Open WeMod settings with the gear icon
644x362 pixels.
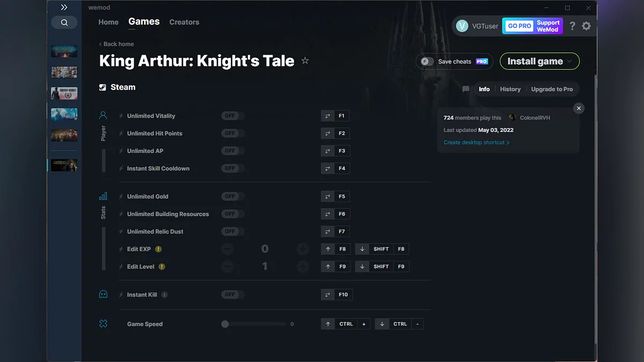pos(586,25)
